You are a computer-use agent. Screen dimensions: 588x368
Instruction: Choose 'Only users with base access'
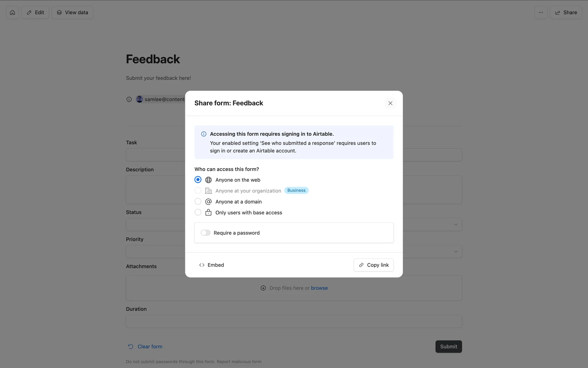[198, 212]
